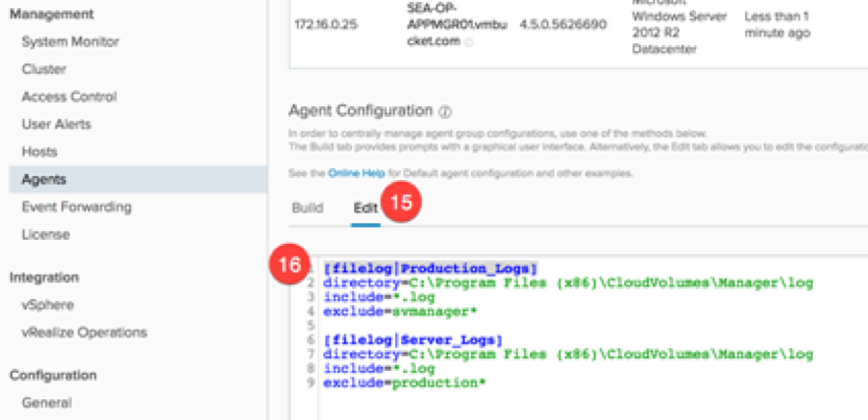This screenshot has width=868, height=420.
Task: Open System Monitor in the sidebar
Action: 70,42
